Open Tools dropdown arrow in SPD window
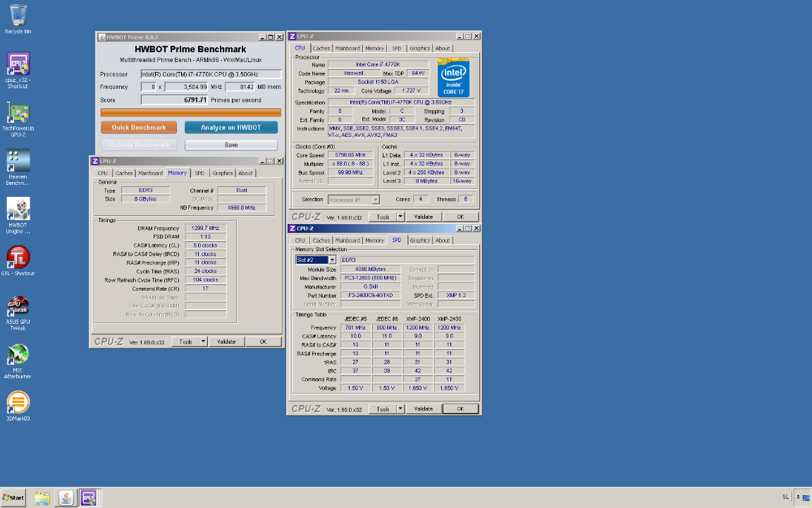The width and height of the screenshot is (812, 508). [x=400, y=409]
